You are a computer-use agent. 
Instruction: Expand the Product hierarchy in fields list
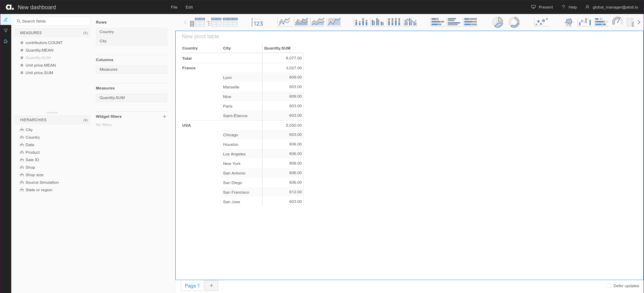coord(32,152)
